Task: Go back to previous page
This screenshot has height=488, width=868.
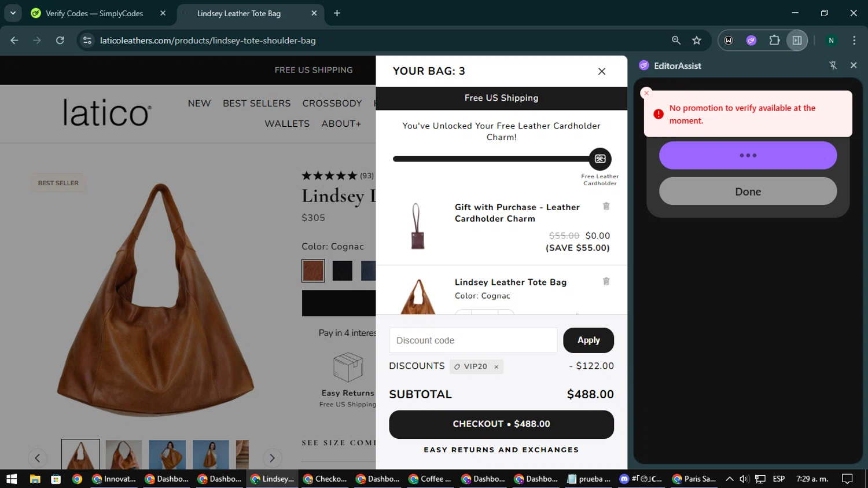Action: (x=14, y=41)
